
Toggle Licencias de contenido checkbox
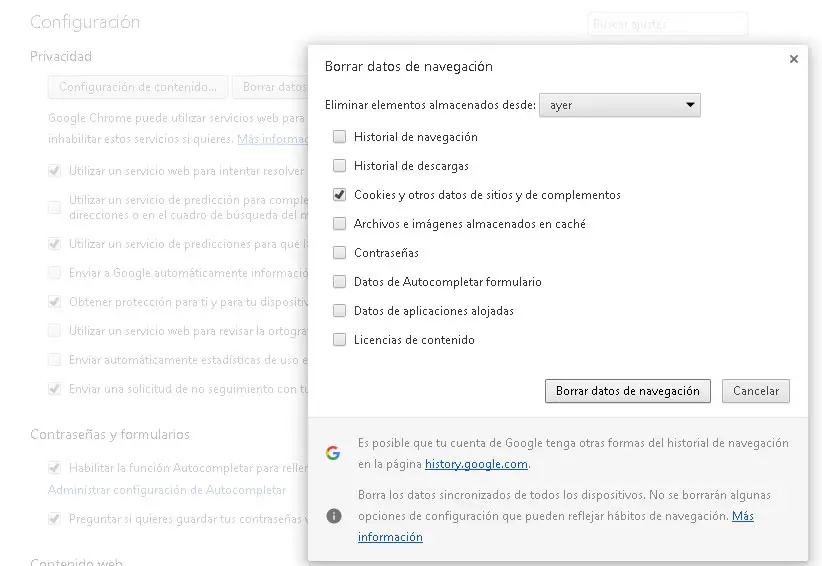[340, 340]
